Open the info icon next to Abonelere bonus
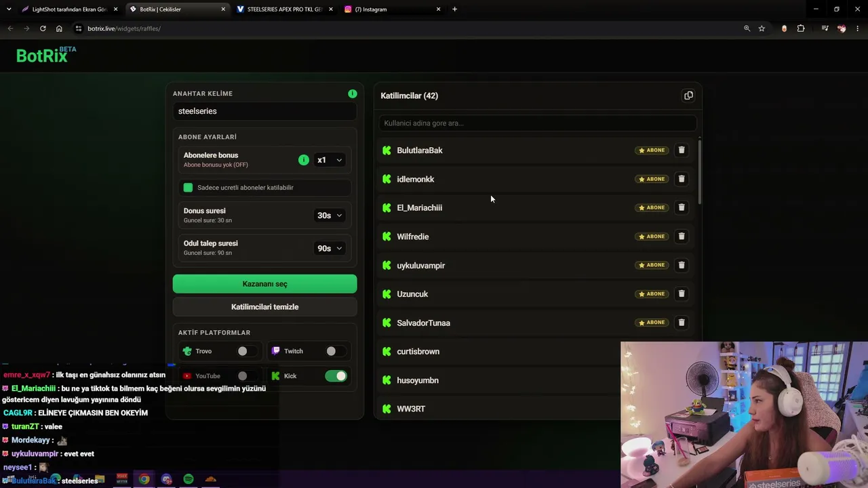This screenshot has width=868, height=488. click(x=304, y=160)
